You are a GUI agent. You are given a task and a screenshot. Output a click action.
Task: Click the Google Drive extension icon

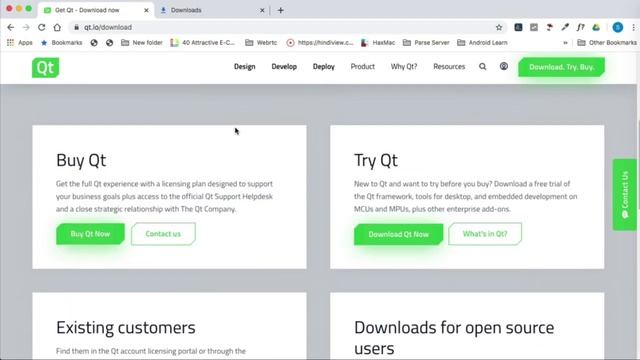[x=596, y=27]
